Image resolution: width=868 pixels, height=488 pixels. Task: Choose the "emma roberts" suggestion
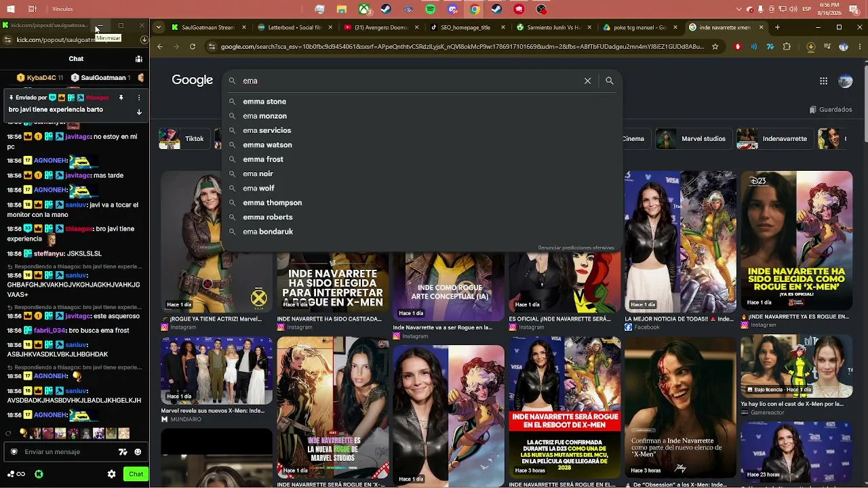coord(422,217)
